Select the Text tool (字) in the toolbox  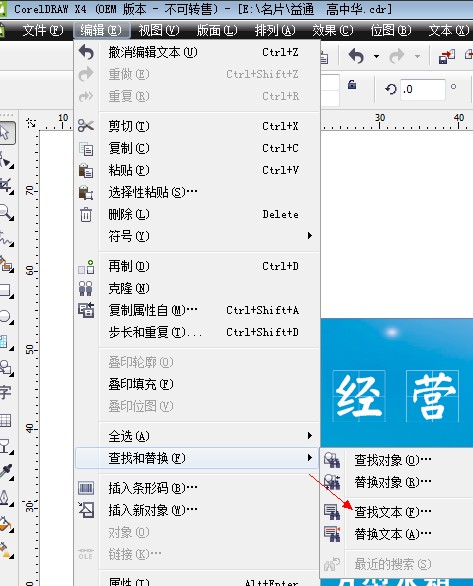coord(6,392)
